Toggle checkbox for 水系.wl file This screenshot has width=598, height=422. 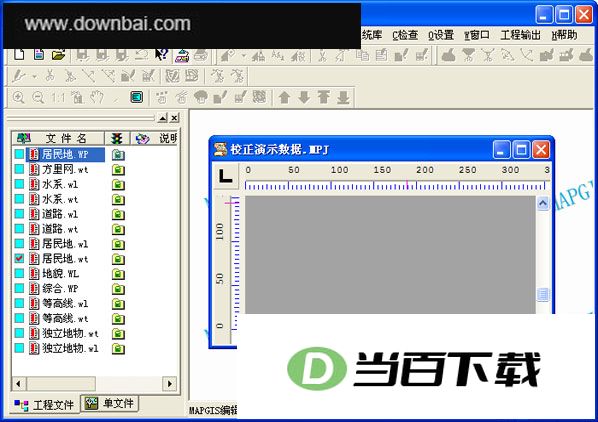(19, 184)
